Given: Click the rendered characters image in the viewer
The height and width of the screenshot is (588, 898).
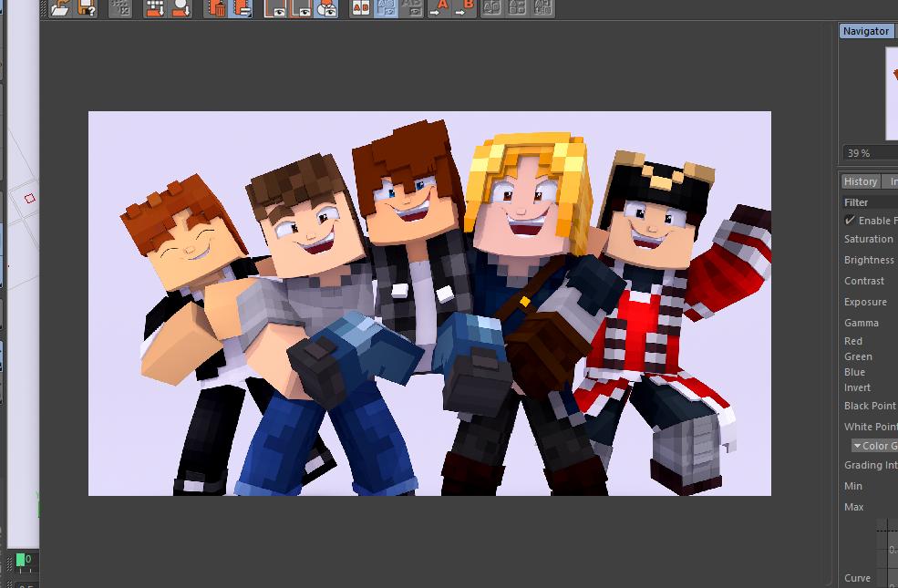Looking at the screenshot, I should [429, 304].
